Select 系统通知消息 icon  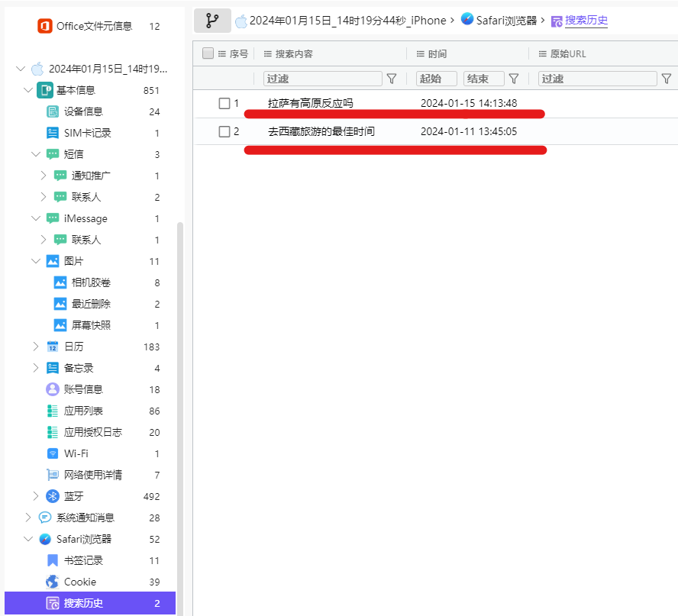(45, 518)
